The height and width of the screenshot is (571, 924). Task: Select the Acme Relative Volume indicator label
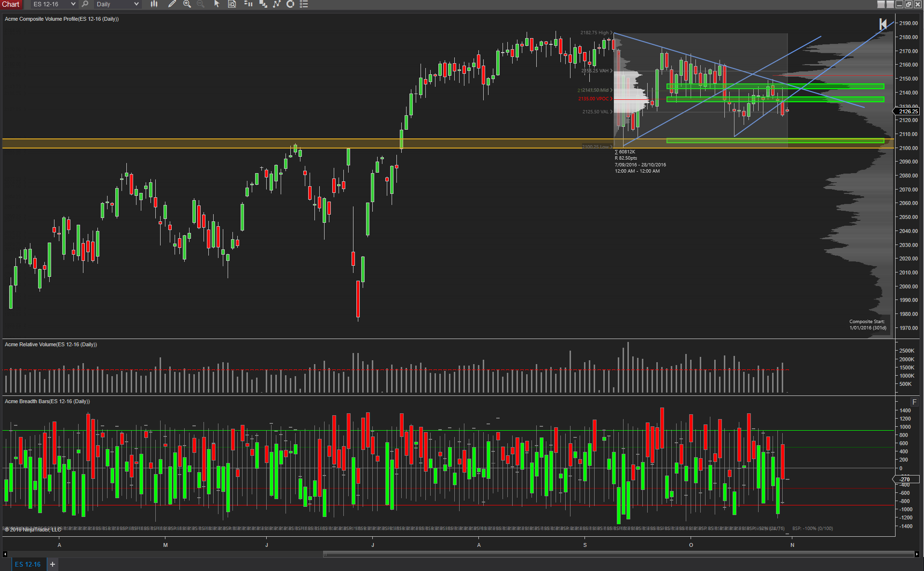[x=51, y=344]
